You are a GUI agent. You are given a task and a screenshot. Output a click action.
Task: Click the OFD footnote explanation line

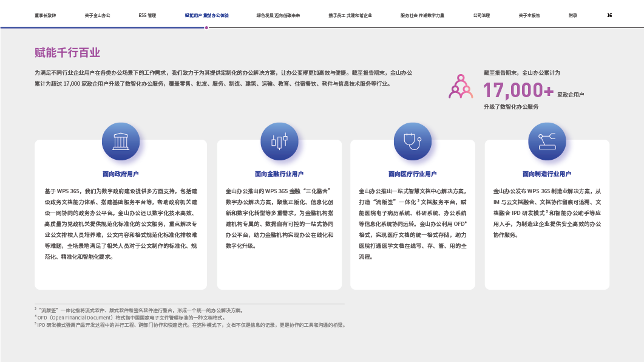click(130, 318)
